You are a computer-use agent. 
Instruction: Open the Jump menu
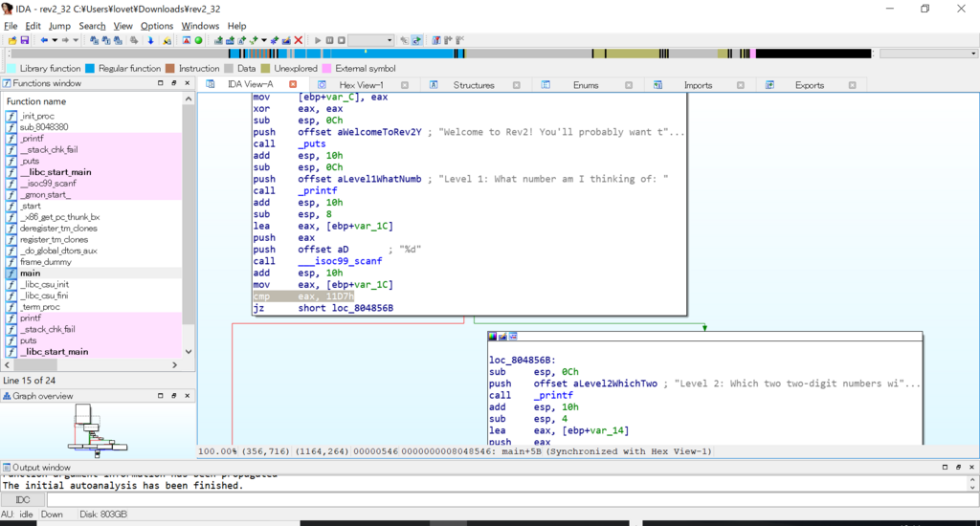tap(59, 26)
